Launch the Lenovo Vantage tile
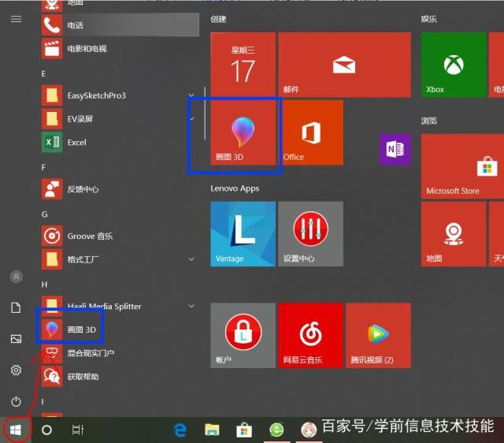This screenshot has width=504, height=443. click(243, 233)
